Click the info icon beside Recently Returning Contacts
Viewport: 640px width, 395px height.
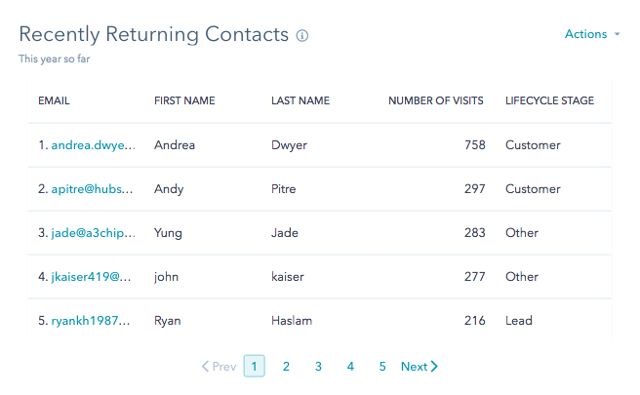click(302, 36)
